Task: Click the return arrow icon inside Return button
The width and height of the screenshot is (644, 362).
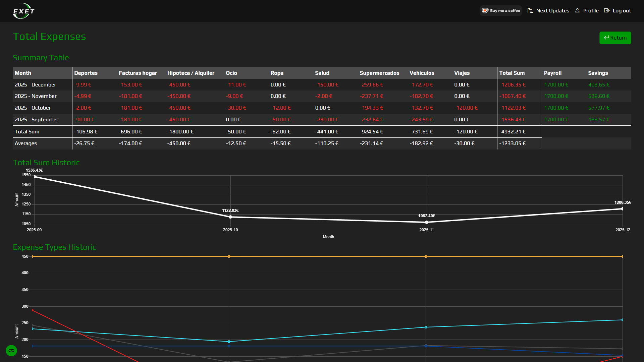Action: [x=606, y=38]
